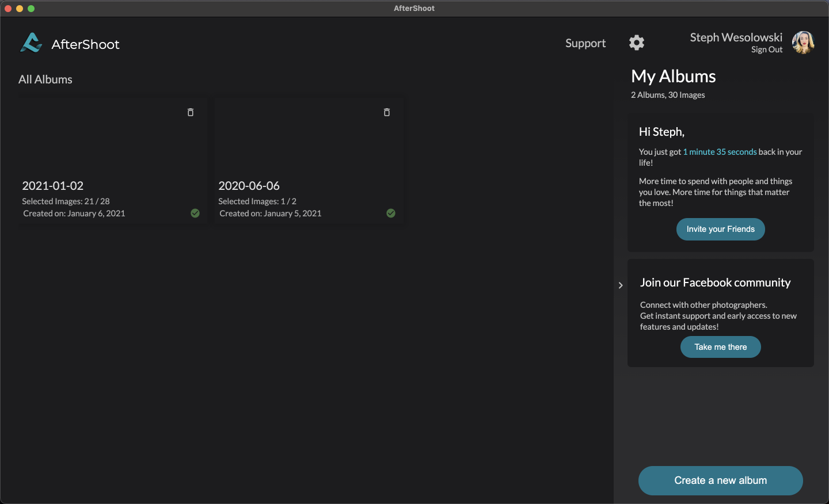This screenshot has width=829, height=504.
Task: Click 'Selected Images: 1 / 2' text
Action: pyautogui.click(x=257, y=201)
